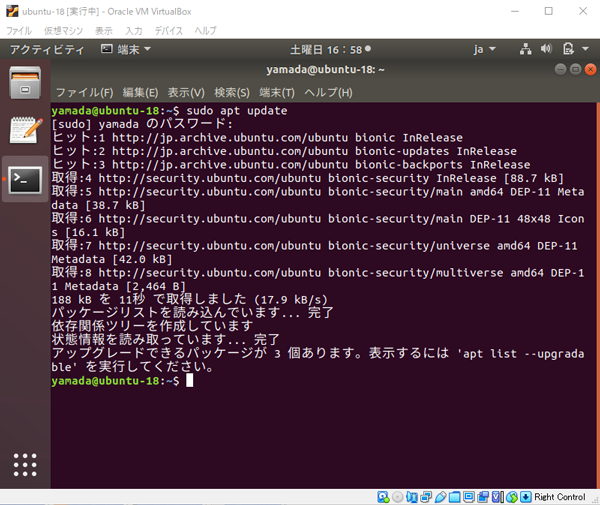Click the 'sudo apt update' command text
The height and width of the screenshot is (505, 600).
tap(237, 111)
